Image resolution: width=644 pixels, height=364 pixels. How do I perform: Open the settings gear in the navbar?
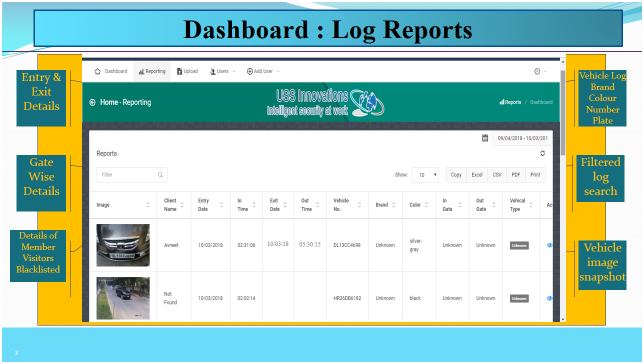537,71
